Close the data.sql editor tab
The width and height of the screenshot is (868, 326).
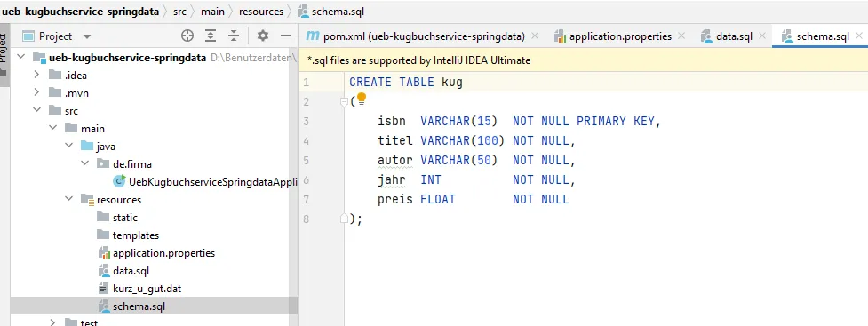coord(762,36)
